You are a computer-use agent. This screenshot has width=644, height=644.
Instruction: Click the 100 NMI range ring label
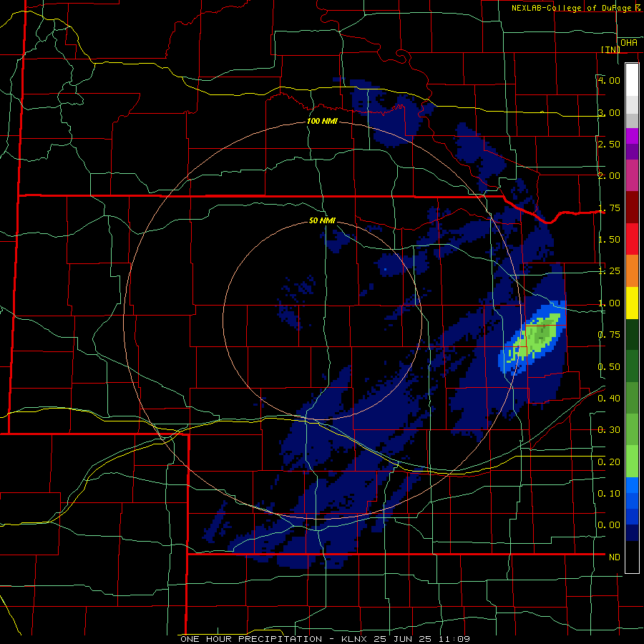pyautogui.click(x=323, y=121)
